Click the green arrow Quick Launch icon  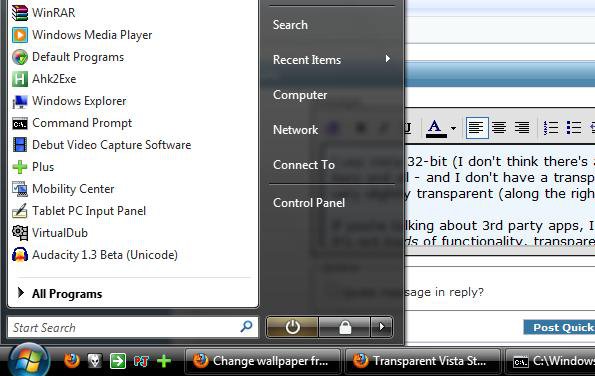click(x=118, y=361)
